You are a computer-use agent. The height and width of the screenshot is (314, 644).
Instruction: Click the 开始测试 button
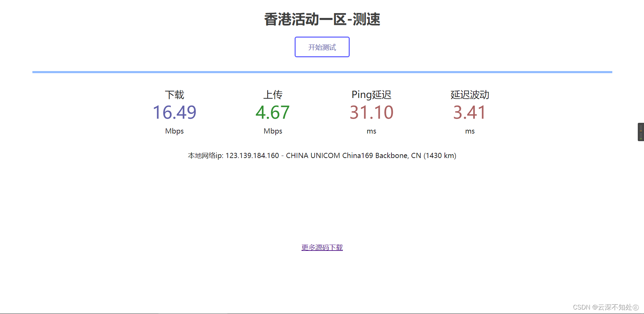(322, 47)
